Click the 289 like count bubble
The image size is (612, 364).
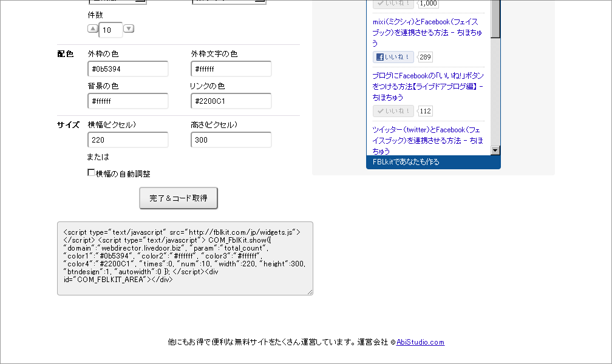click(x=425, y=57)
